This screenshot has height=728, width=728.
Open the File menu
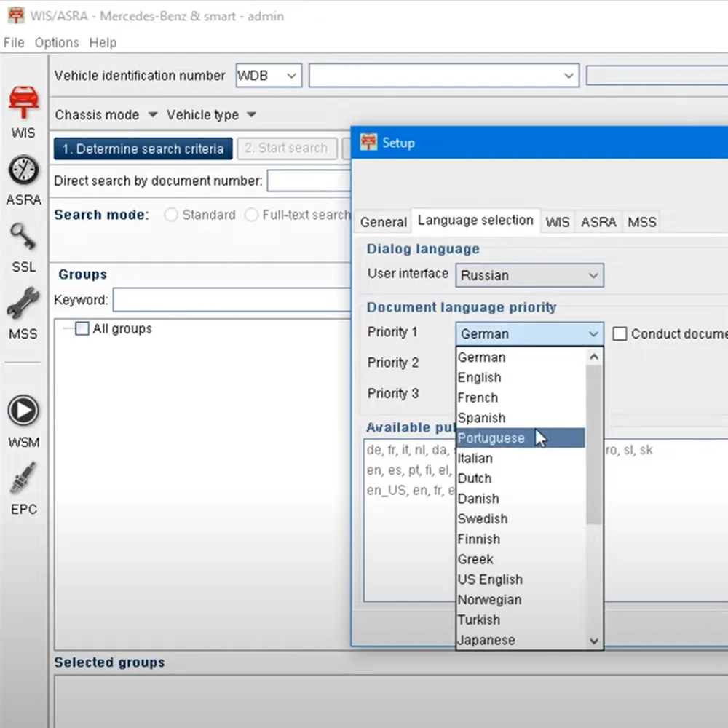pyautogui.click(x=14, y=43)
